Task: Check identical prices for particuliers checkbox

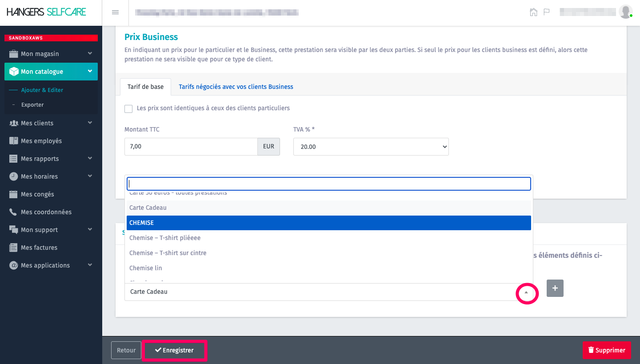Action: point(128,109)
